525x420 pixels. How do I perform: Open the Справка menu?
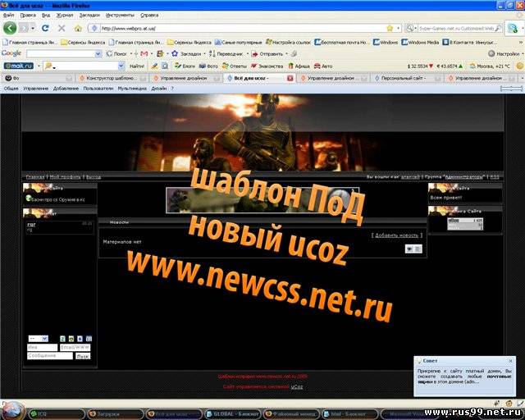tap(149, 15)
